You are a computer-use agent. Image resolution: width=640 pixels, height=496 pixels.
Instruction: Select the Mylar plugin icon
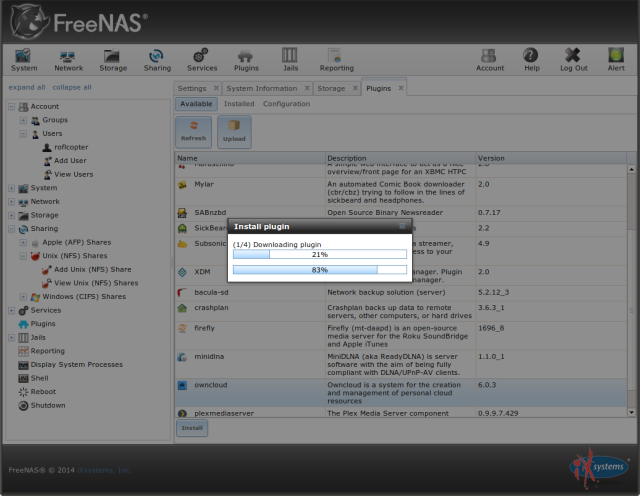[182, 185]
